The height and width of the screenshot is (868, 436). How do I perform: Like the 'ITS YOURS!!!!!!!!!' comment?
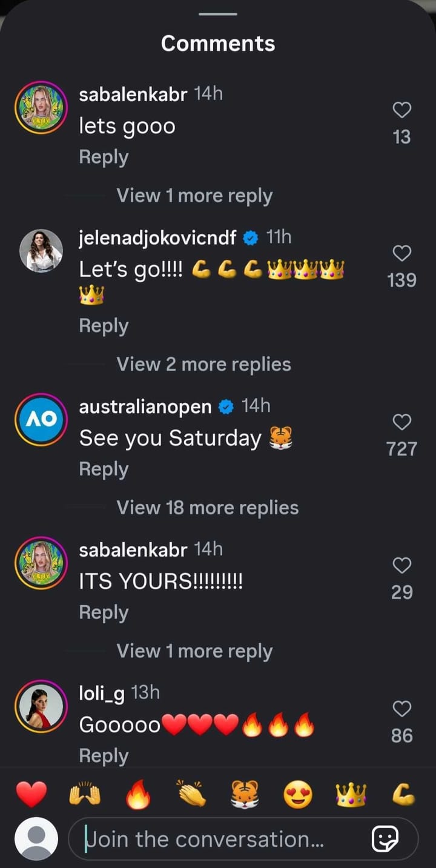[401, 565]
